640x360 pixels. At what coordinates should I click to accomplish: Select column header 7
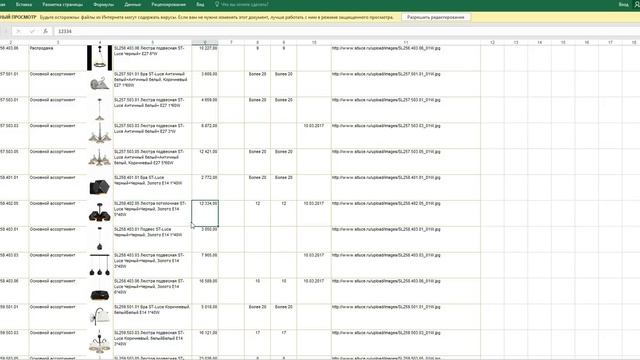point(231,42)
